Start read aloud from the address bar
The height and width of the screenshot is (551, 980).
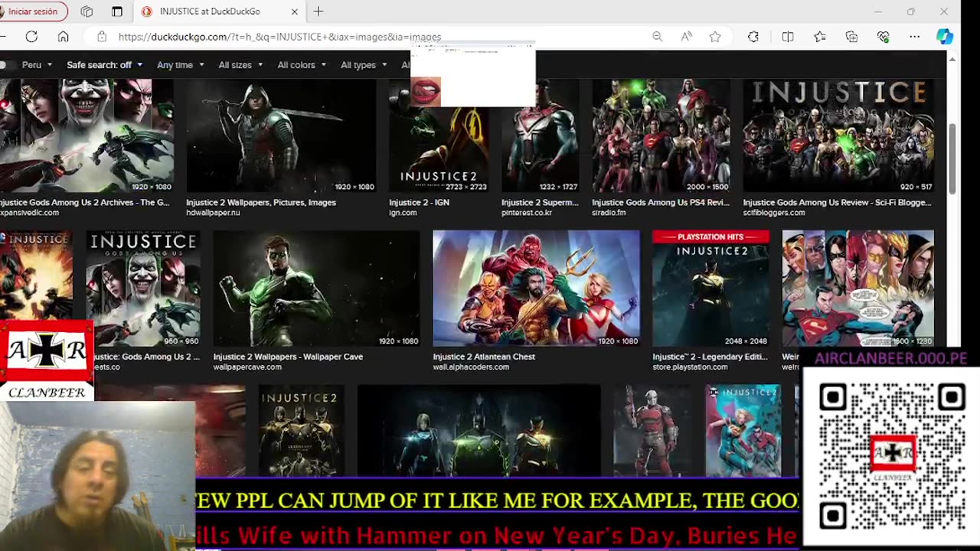[x=687, y=37]
